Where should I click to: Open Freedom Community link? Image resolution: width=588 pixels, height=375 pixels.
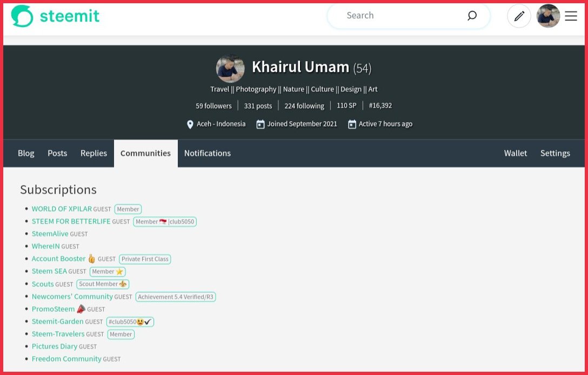click(x=67, y=359)
